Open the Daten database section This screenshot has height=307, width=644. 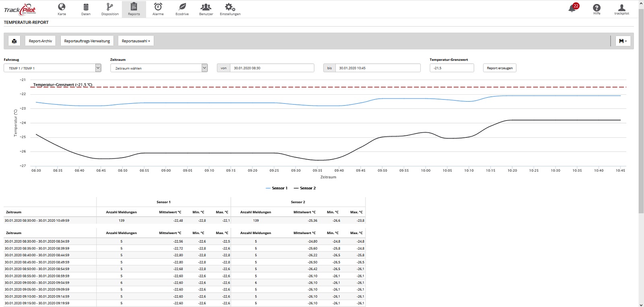click(86, 9)
